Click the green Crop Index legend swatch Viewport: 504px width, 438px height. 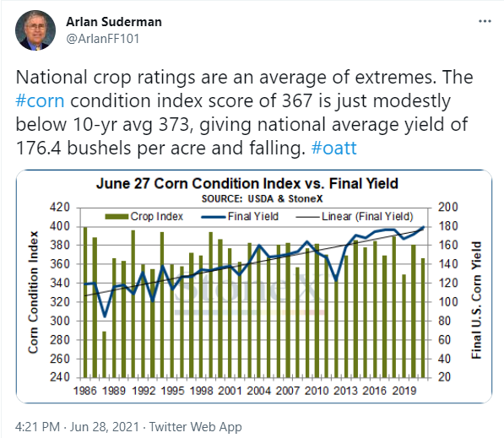pos(117,217)
